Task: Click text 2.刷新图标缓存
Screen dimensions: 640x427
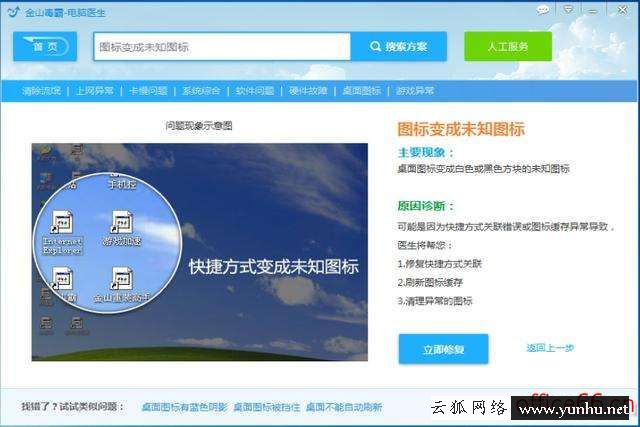Action: point(430,282)
